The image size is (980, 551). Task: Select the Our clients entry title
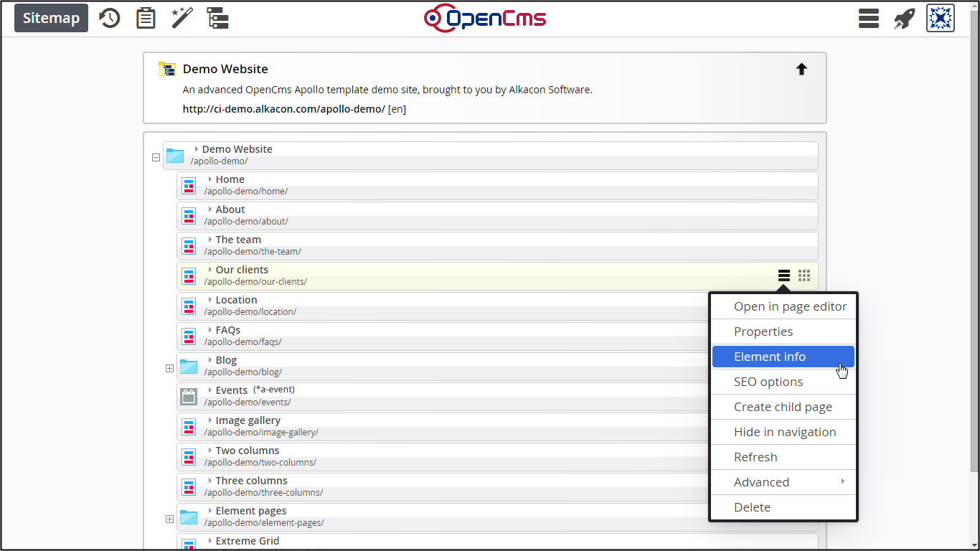242,270
